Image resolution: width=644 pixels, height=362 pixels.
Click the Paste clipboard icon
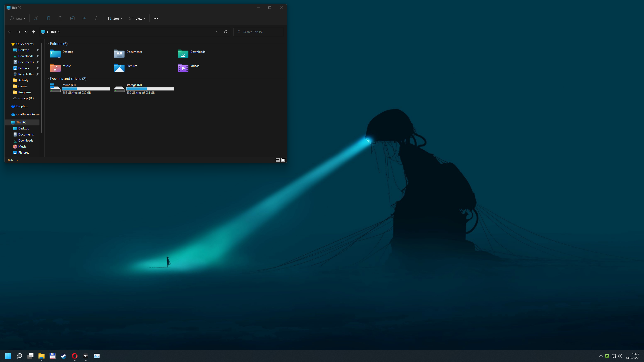pyautogui.click(x=60, y=18)
